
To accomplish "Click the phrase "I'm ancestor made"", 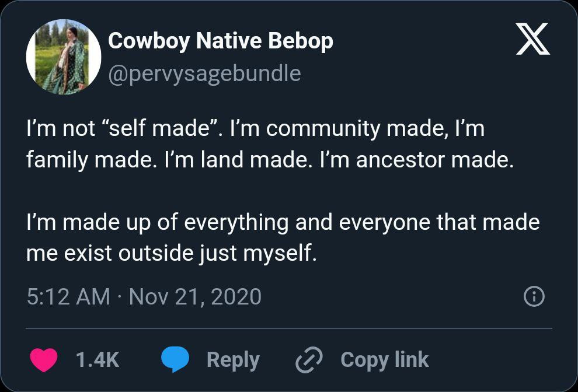I will coord(434,160).
